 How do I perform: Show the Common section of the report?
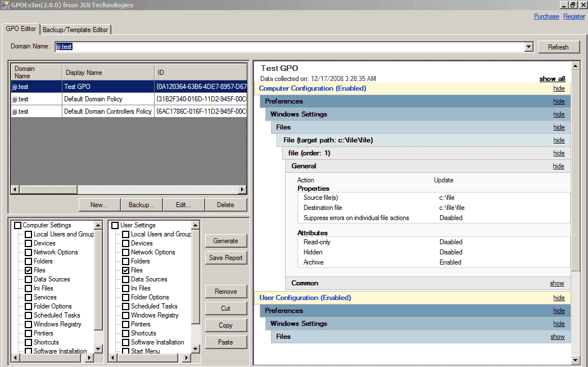pyautogui.click(x=557, y=283)
